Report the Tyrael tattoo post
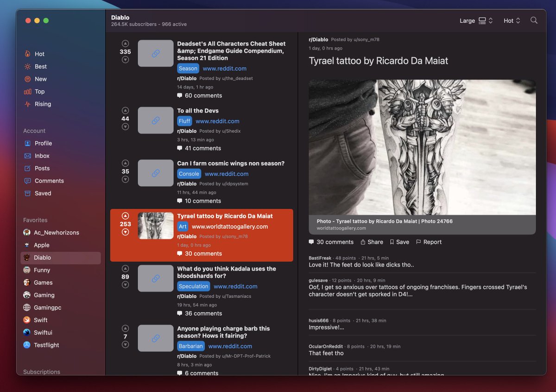 click(x=429, y=242)
